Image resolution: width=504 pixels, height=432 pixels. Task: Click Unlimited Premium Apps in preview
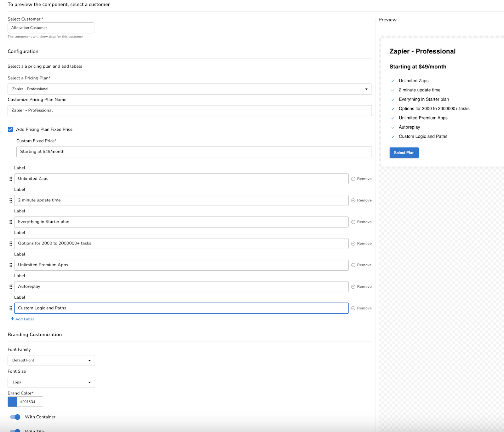(423, 118)
